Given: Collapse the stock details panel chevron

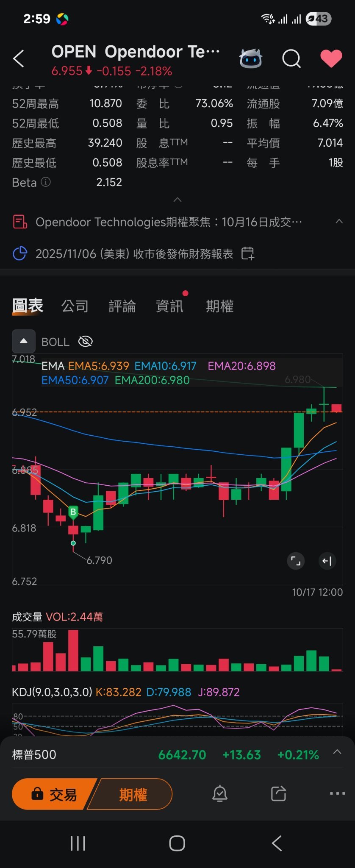Looking at the screenshot, I should [x=177, y=200].
